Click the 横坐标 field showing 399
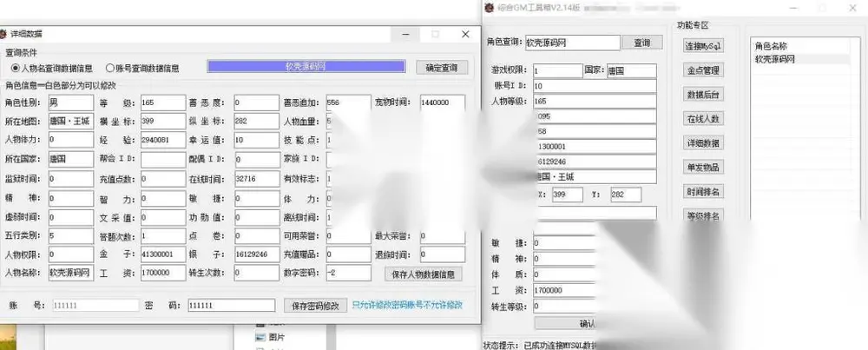 point(163,122)
